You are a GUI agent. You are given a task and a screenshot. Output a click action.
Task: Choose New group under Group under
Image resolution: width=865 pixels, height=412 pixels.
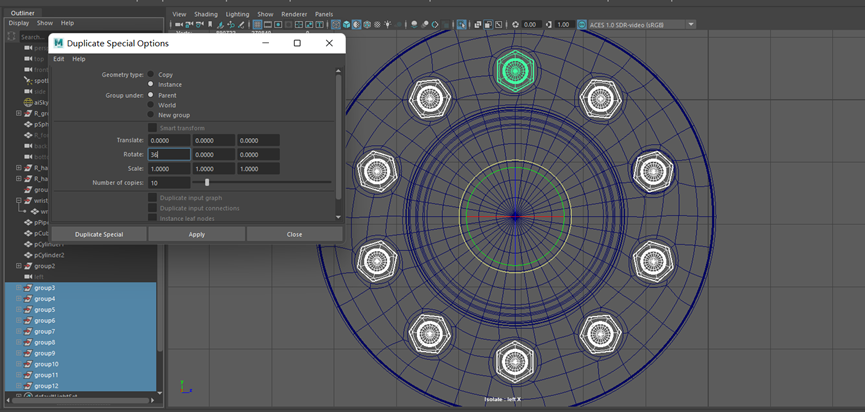point(151,115)
